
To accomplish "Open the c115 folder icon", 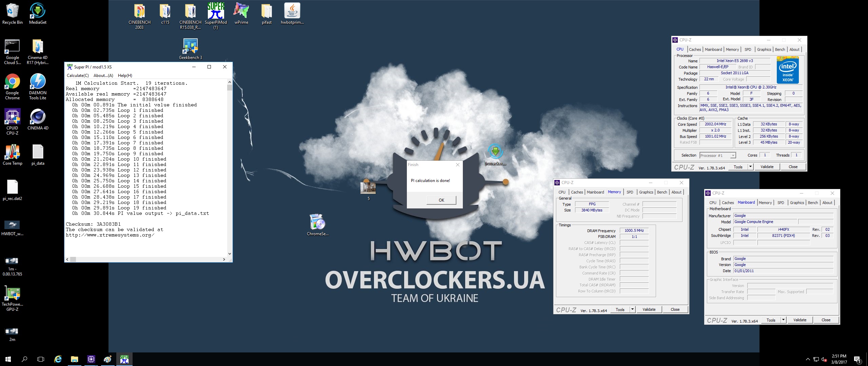I will tap(165, 14).
